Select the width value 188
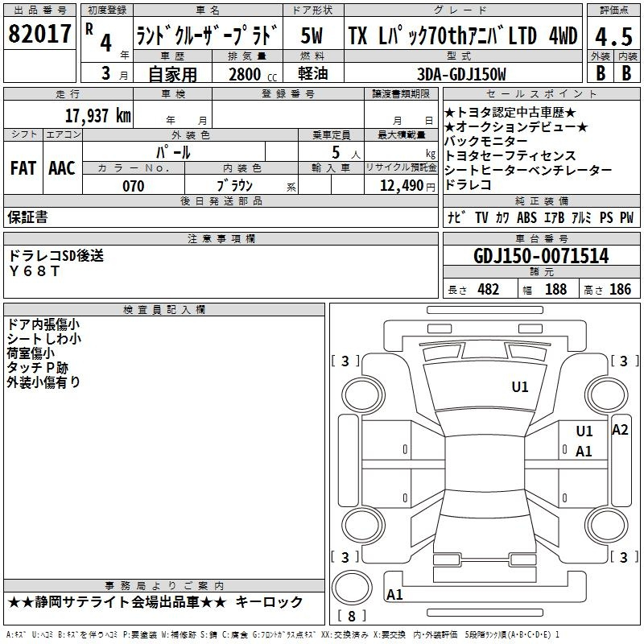 point(555,289)
